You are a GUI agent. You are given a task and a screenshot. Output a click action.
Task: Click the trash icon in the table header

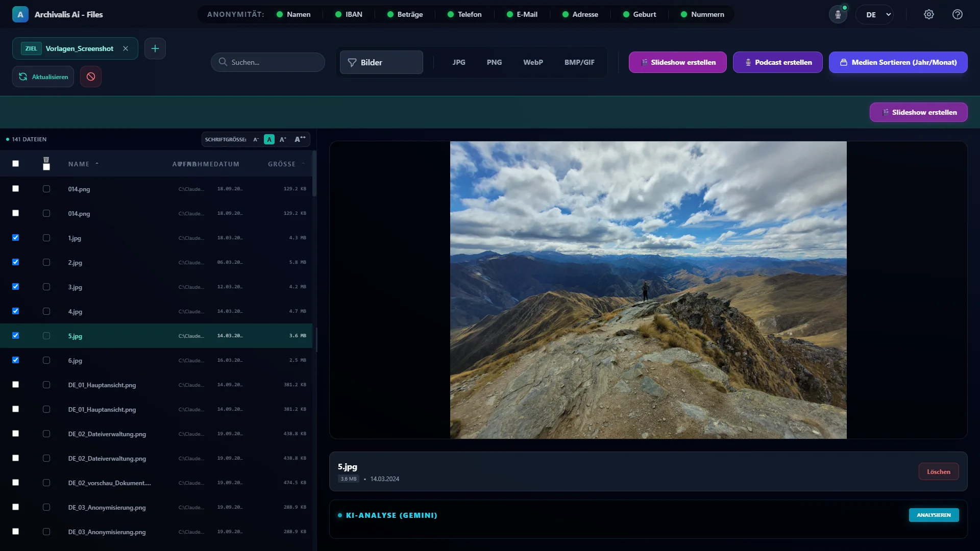46,160
